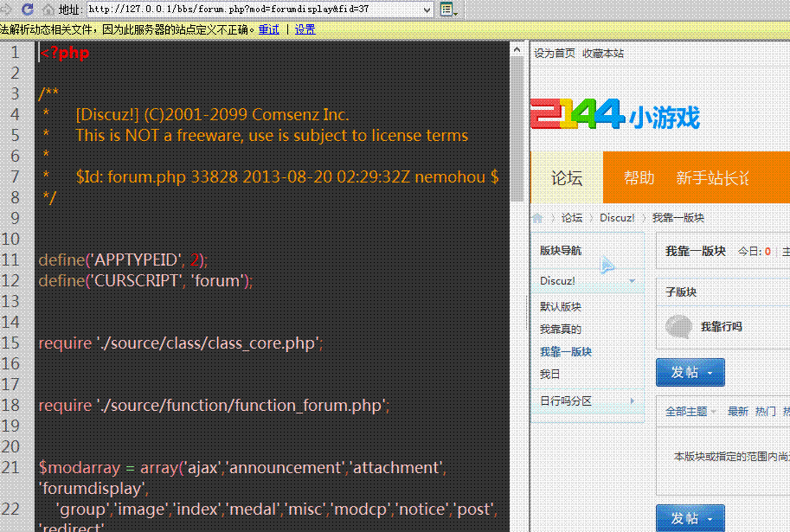Click the 版块导航 panel heading
The height and width of the screenshot is (532, 790).
560,250
